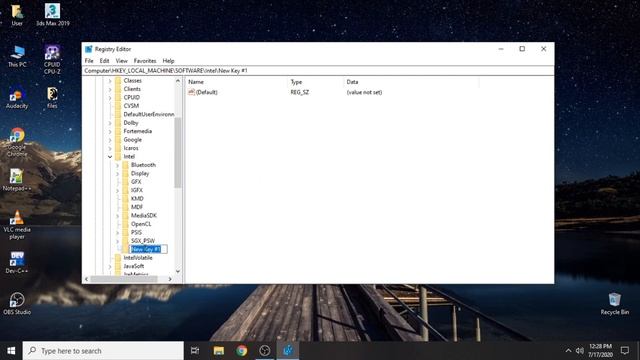Open File Explorer from the taskbar

point(219,351)
